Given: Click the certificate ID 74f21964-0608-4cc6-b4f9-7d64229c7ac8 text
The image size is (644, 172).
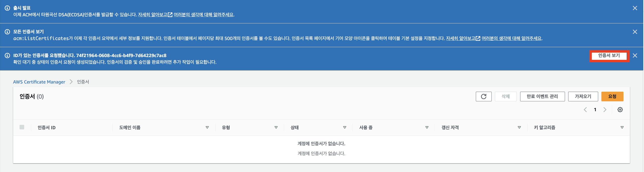Looking at the screenshot, I should click(122, 56).
